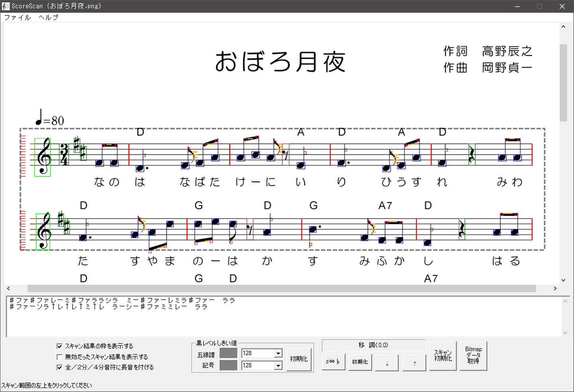Close the ScoreScan window

click(x=562, y=6)
